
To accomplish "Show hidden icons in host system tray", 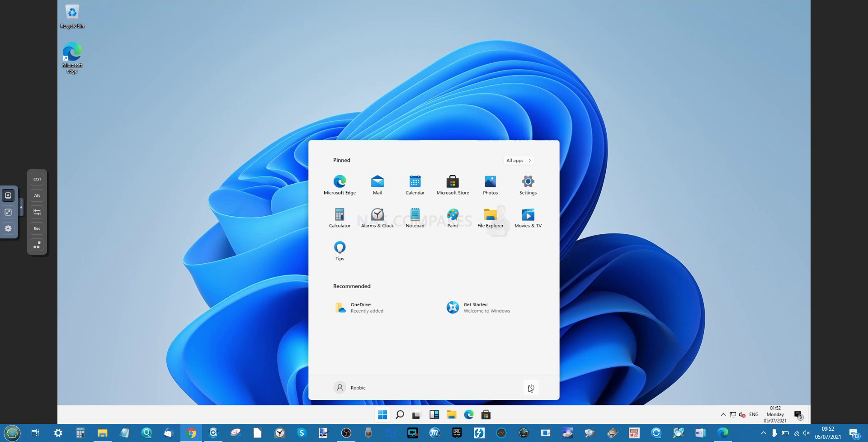I will tap(764, 433).
